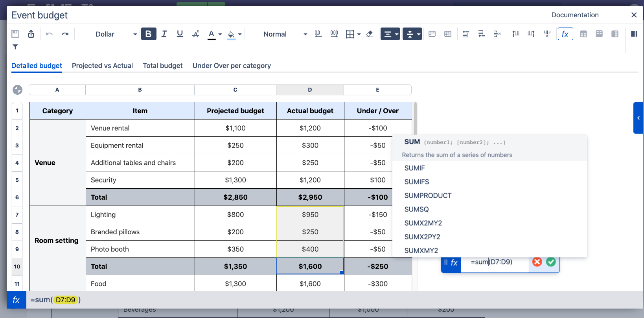Confirm formula with green check button
This screenshot has height=318, width=644.
[551, 262]
